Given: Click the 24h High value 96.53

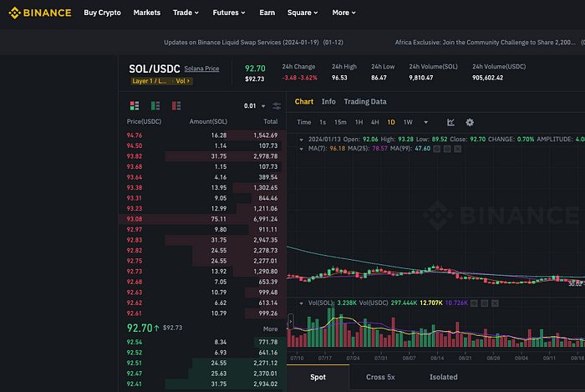Looking at the screenshot, I should pyautogui.click(x=339, y=78).
